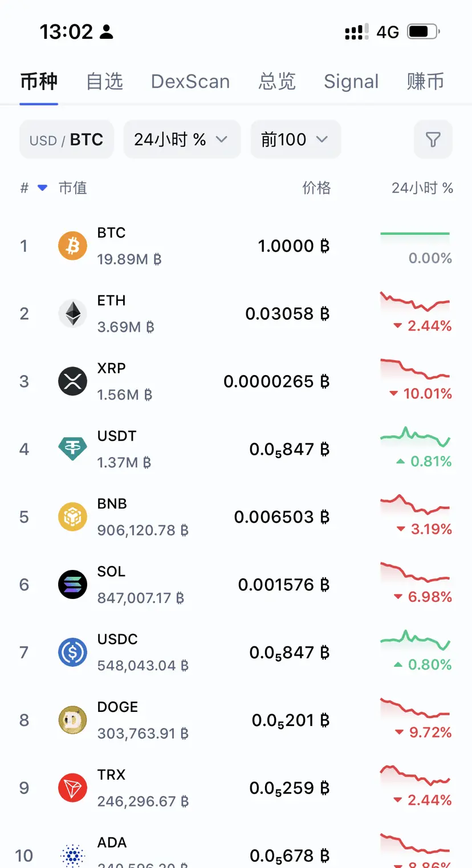Image resolution: width=472 pixels, height=868 pixels.
Task: Select the TRON TRX icon
Action: [x=73, y=788]
